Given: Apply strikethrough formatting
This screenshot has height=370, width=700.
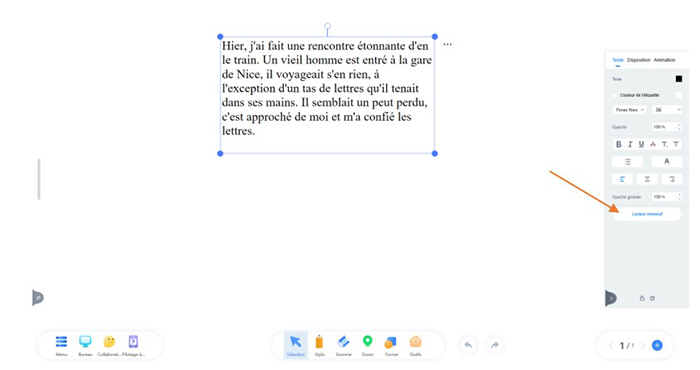Looking at the screenshot, I should (x=653, y=144).
